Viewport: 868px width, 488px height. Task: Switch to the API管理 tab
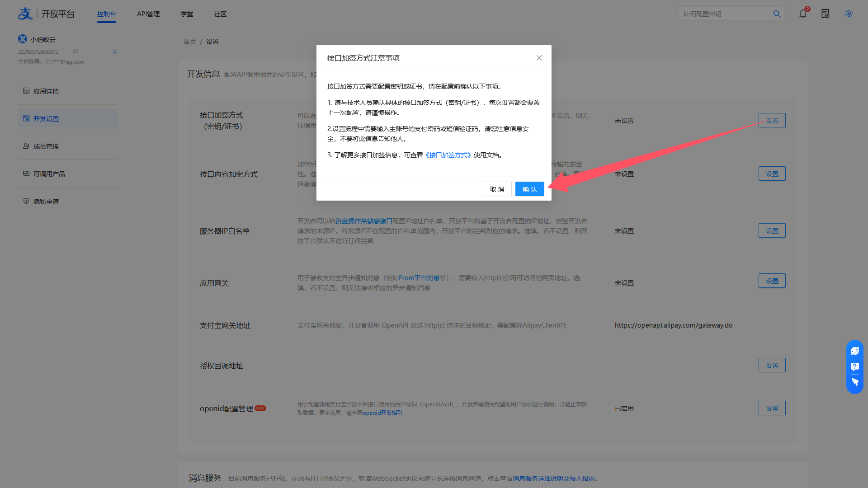coord(148,14)
